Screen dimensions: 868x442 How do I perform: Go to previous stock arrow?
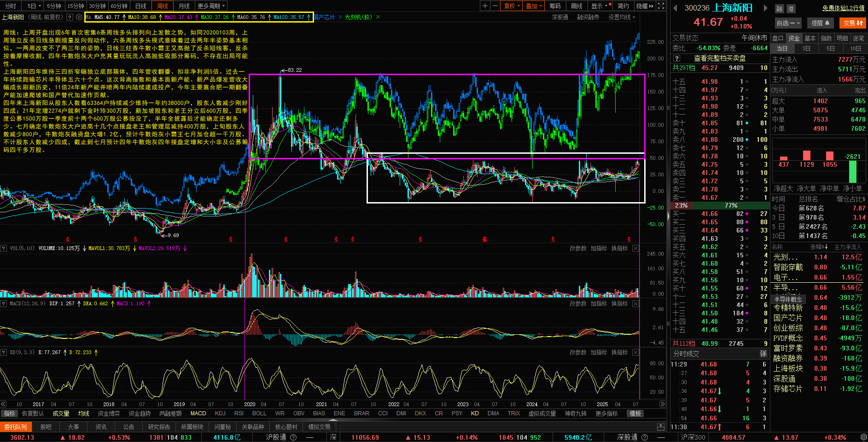tap(676, 8)
